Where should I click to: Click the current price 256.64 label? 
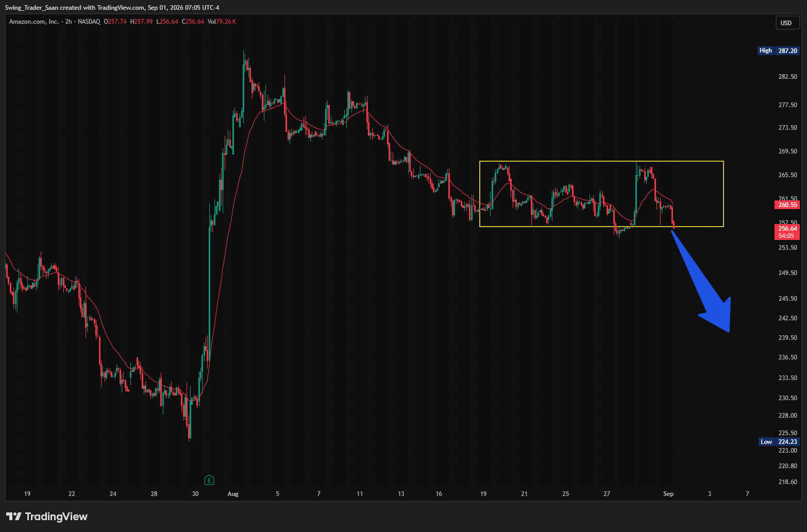pos(787,228)
